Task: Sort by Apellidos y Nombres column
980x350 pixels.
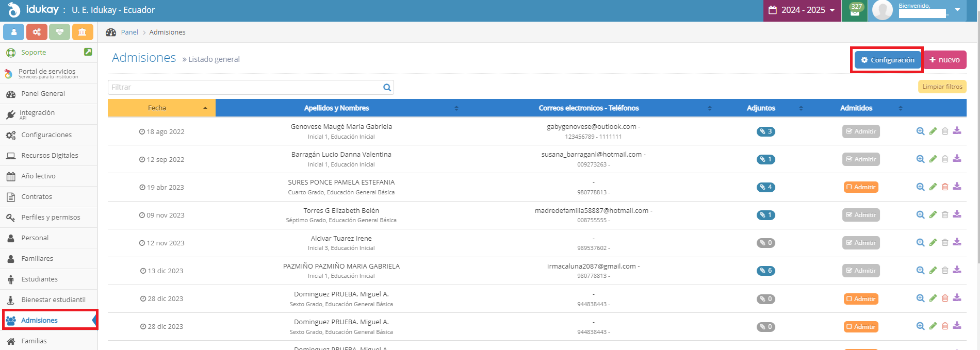Action: [x=336, y=108]
